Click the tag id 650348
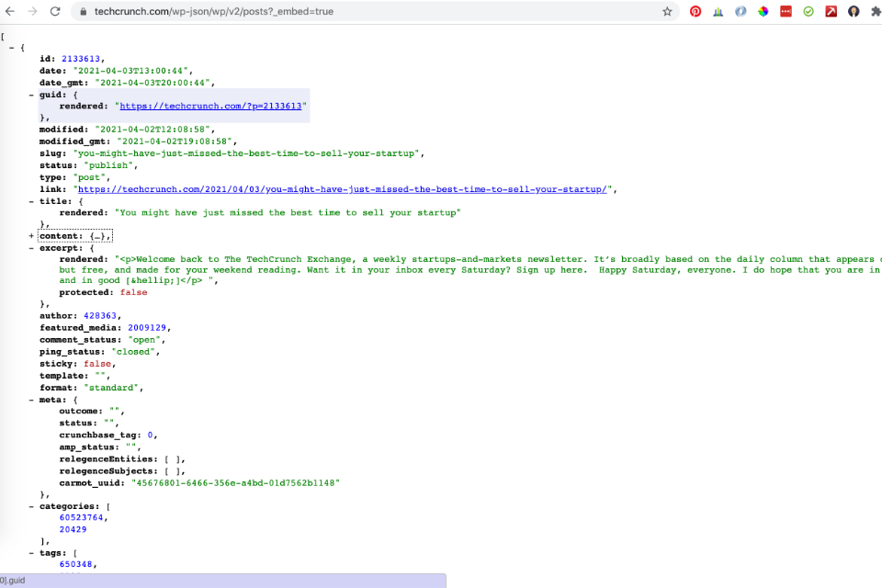Screen dimensions: 882x588 pos(75,564)
